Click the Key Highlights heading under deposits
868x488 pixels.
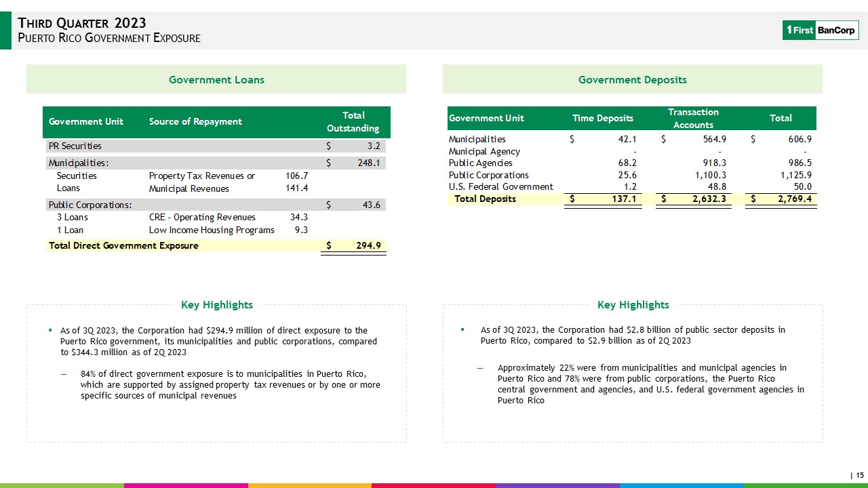pyautogui.click(x=633, y=305)
